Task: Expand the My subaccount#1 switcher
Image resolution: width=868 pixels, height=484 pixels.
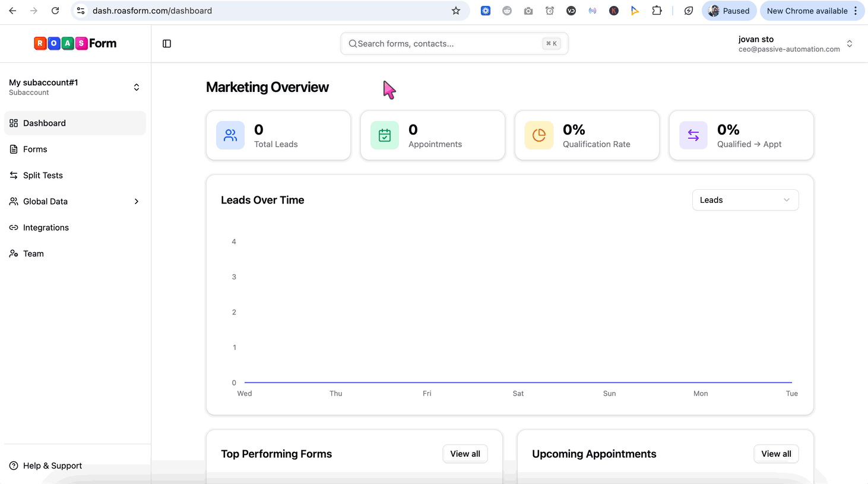Action: [75, 87]
